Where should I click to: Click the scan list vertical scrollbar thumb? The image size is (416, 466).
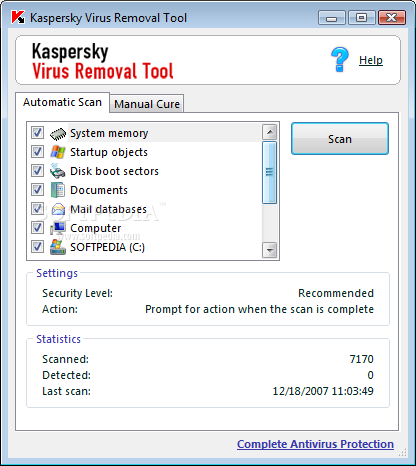pyautogui.click(x=269, y=172)
